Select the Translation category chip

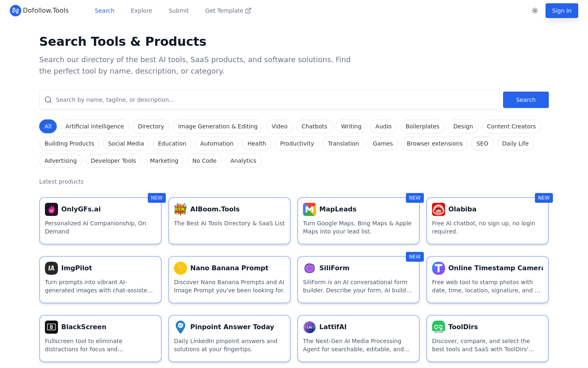tap(343, 144)
